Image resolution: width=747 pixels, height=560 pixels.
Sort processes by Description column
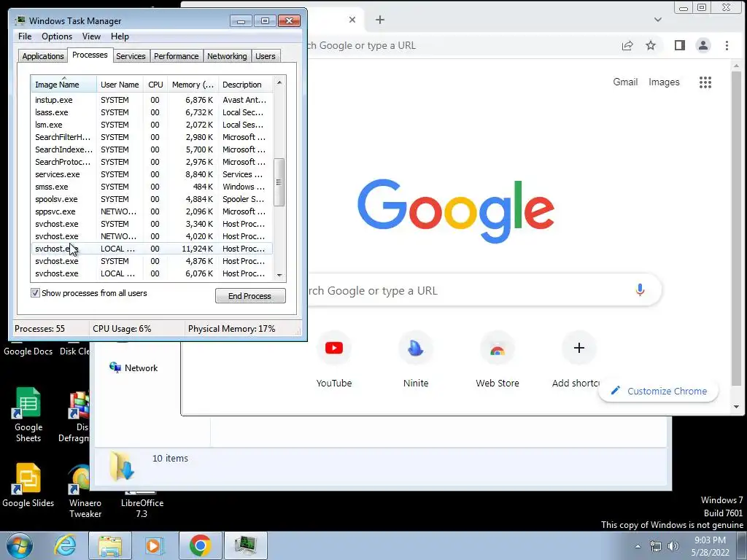point(245,85)
